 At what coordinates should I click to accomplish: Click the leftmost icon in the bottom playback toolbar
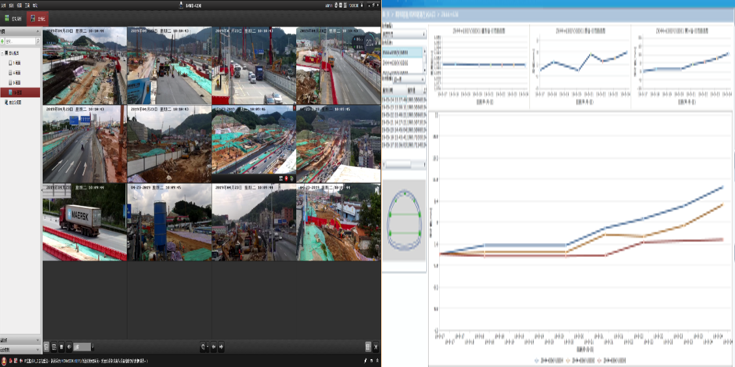click(x=46, y=347)
